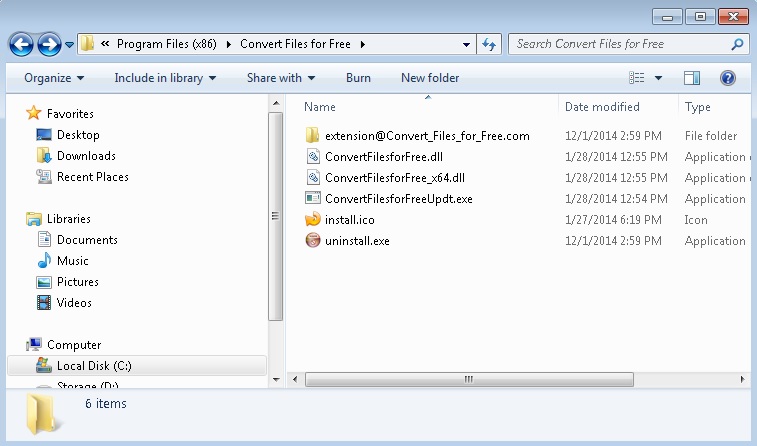The image size is (757, 446).
Task: Select ConvertFilesforFree.dll file
Action: [384, 157]
